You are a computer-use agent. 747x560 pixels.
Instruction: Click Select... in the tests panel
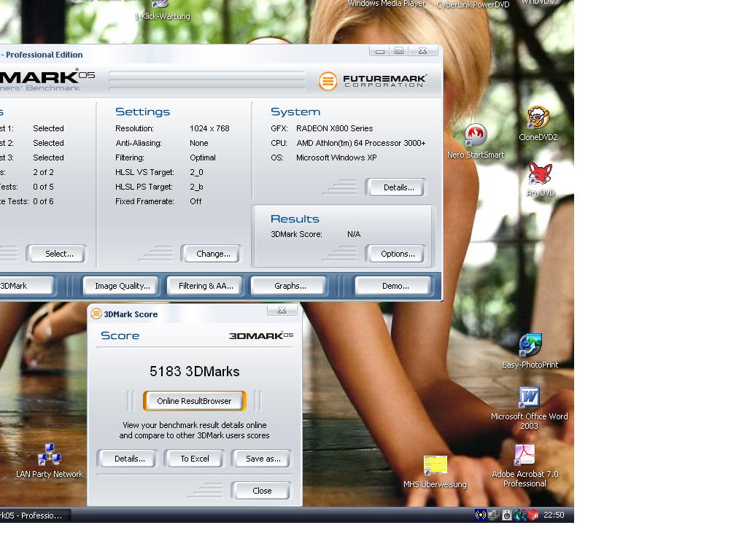57,254
